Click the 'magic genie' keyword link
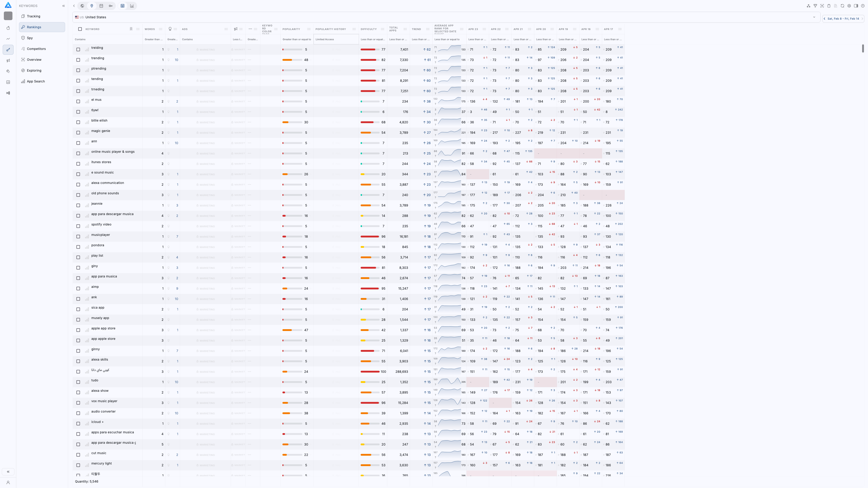This screenshot has width=868, height=488. click(100, 131)
